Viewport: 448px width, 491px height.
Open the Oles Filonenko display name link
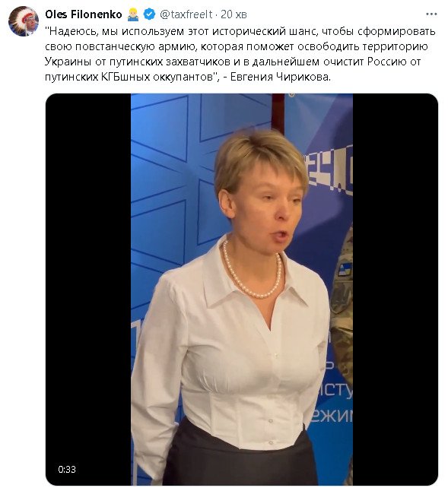tap(84, 14)
